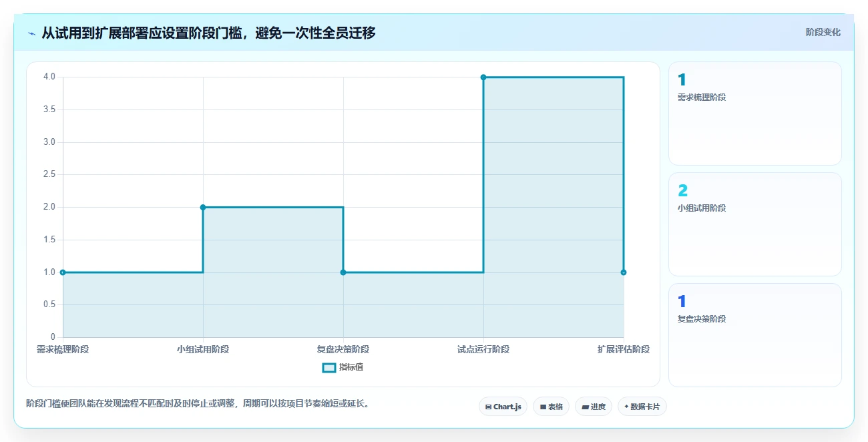The image size is (868, 442).
Task: Click x-axis label 小组试用阶段
Action: pyautogui.click(x=203, y=350)
